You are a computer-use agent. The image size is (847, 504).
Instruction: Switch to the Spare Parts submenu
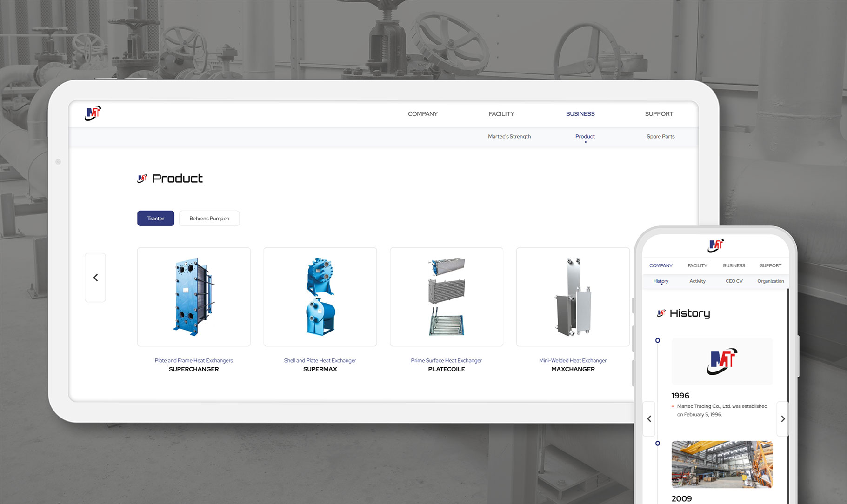pos(660,137)
